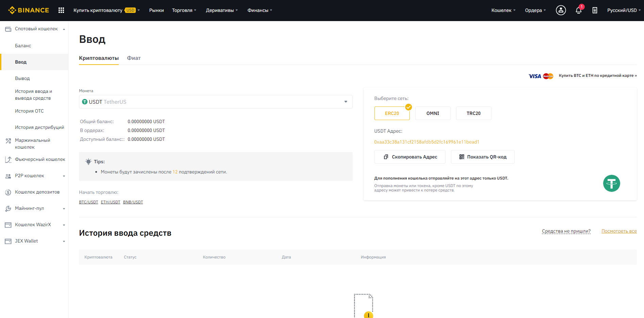Expand the Торговля menu
The image size is (644, 318).
pyautogui.click(x=184, y=10)
